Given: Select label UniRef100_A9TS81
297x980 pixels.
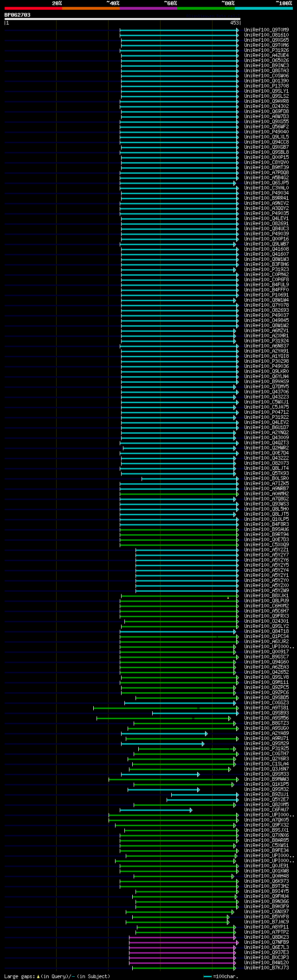Looking at the screenshot, I should coord(266,708).
